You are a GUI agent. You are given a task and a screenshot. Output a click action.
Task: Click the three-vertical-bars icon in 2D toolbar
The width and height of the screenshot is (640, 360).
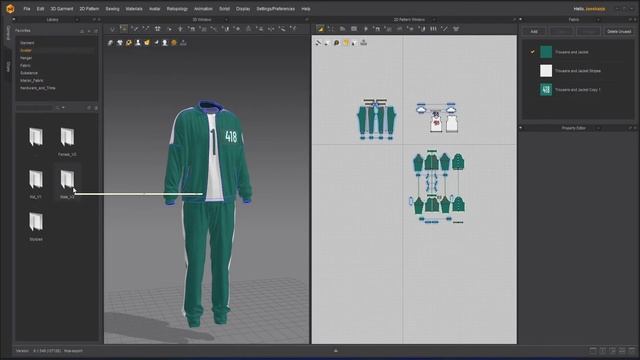pos(433,29)
